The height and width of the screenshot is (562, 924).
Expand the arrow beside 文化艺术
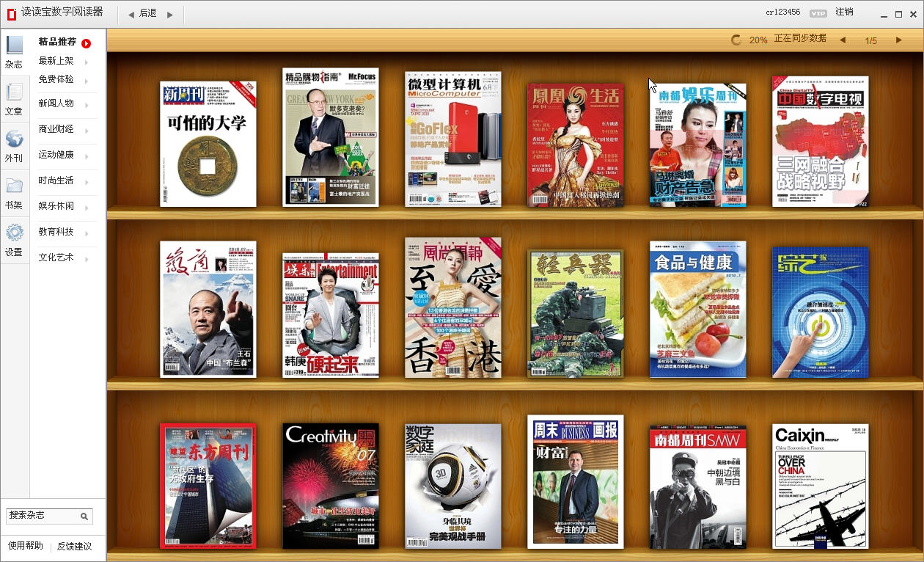pyautogui.click(x=87, y=259)
